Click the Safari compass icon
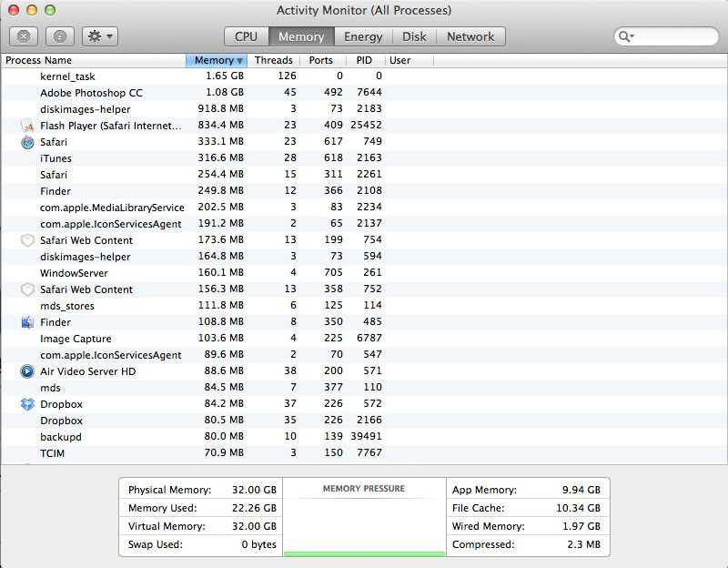 [x=27, y=142]
